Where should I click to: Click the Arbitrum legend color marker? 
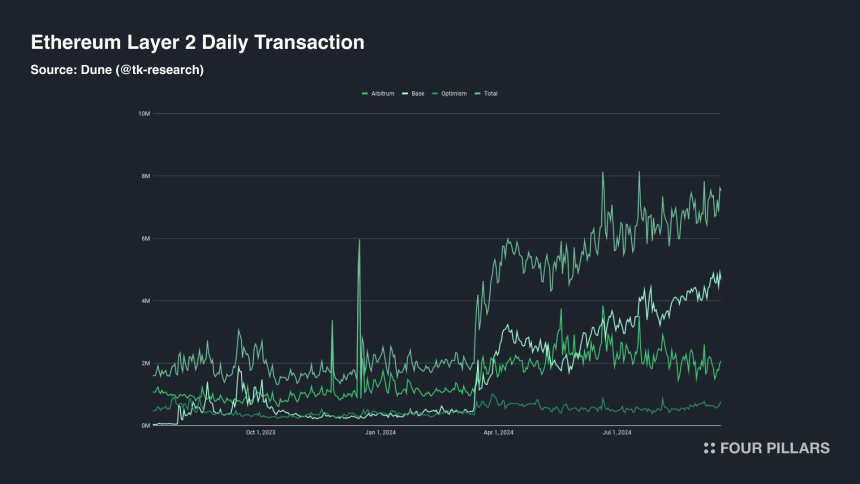click(365, 94)
